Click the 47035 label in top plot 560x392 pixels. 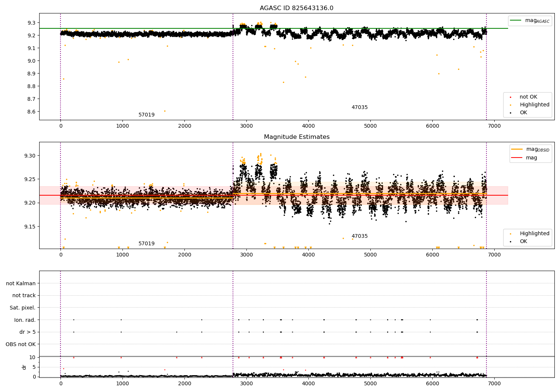click(x=360, y=108)
